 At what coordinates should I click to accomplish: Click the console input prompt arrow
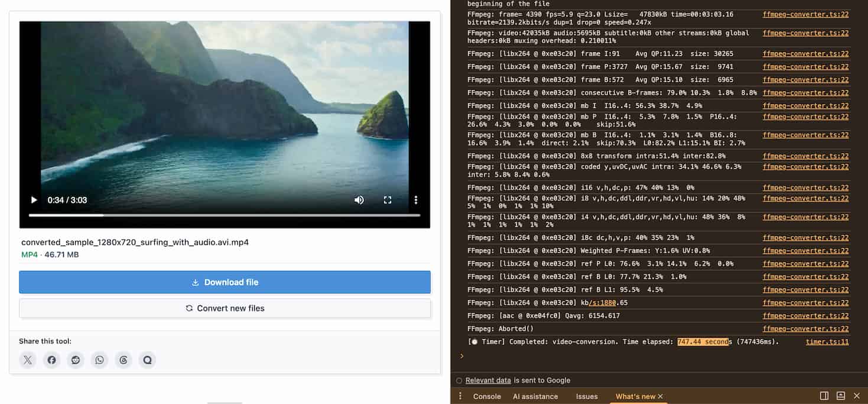click(x=461, y=356)
